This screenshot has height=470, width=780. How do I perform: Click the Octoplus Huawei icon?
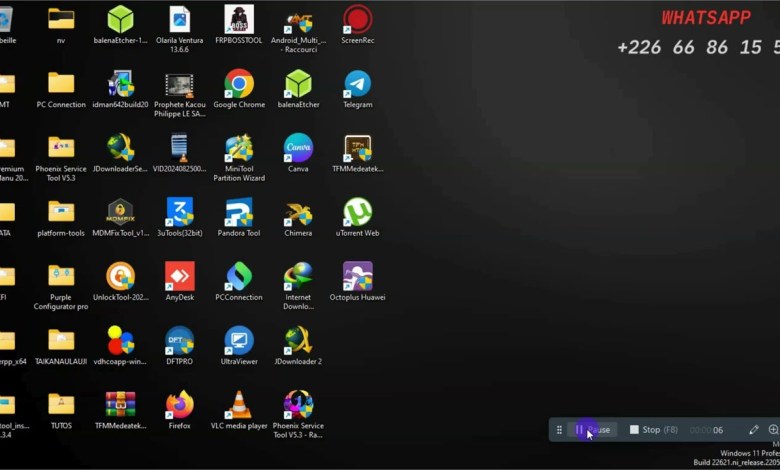[357, 277]
